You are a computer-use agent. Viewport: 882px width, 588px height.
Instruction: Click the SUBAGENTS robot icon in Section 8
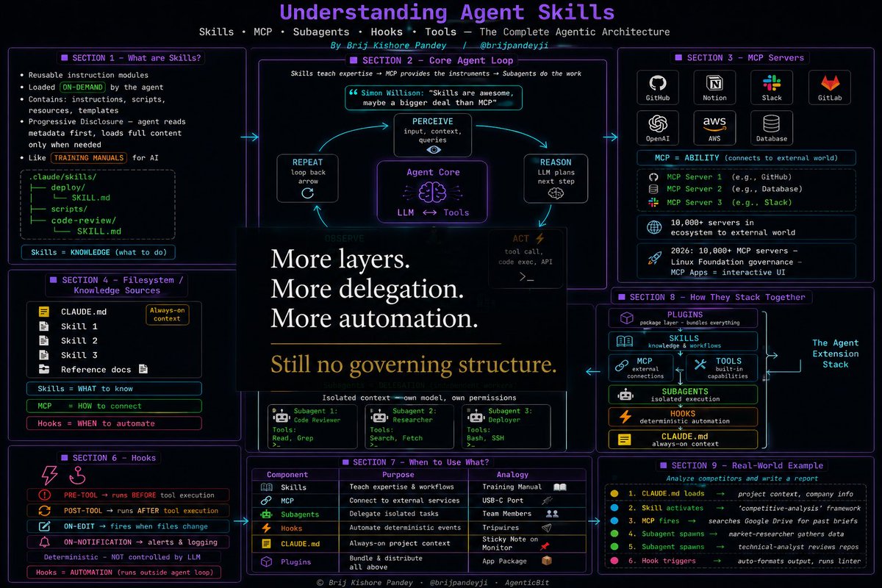(x=626, y=395)
